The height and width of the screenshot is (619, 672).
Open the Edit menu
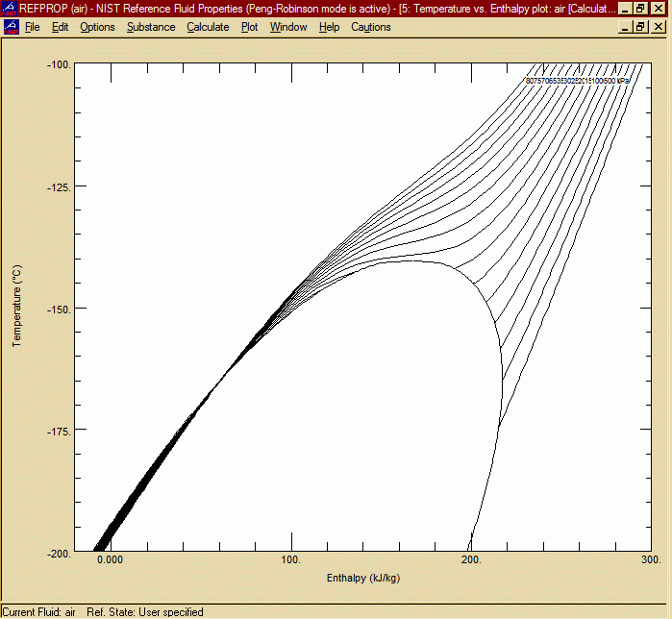[60, 27]
